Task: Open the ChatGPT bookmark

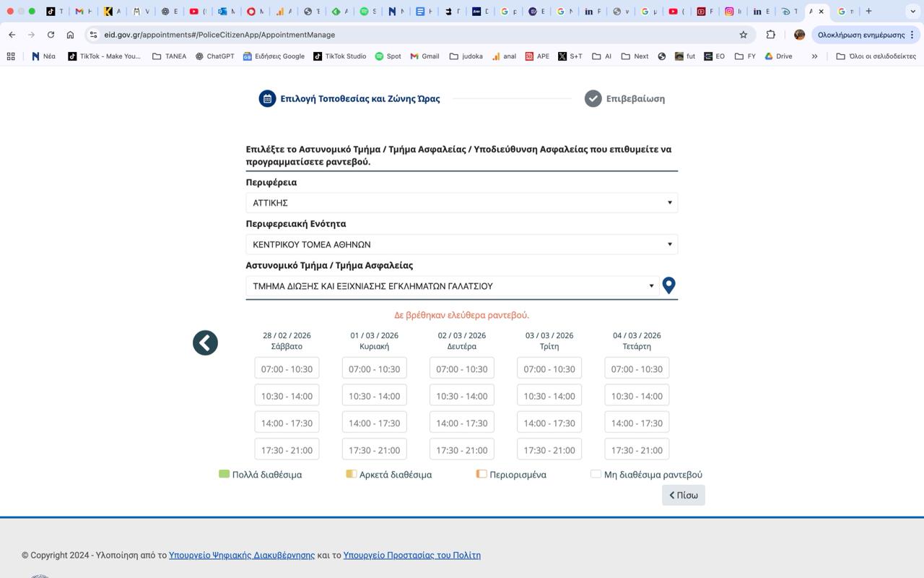Action: click(x=214, y=56)
